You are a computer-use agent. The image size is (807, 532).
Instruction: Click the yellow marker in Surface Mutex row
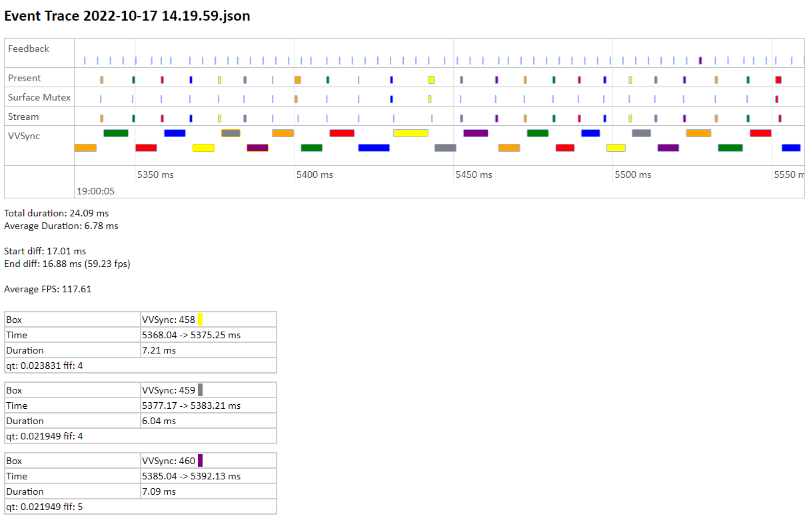pos(430,99)
